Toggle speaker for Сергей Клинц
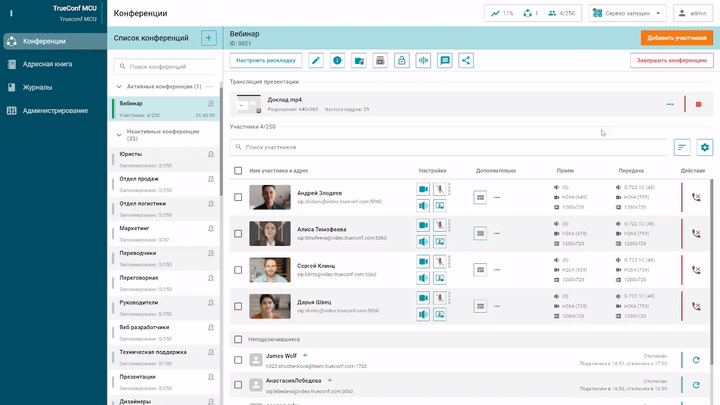The height and width of the screenshot is (405, 720). pos(423,278)
